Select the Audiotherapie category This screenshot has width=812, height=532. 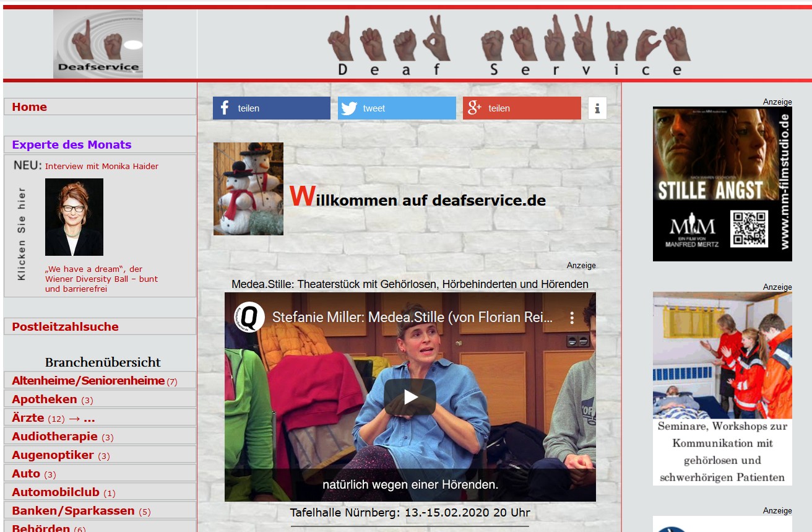click(54, 437)
